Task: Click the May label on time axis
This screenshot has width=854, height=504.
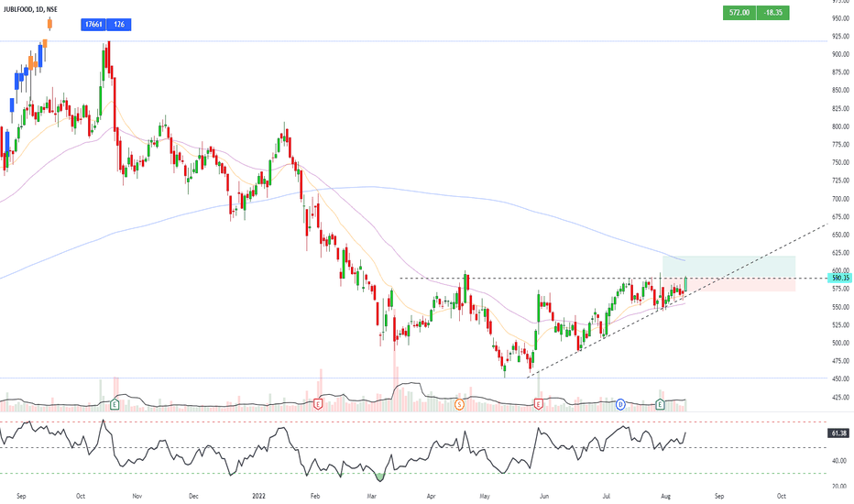Action: coord(485,496)
